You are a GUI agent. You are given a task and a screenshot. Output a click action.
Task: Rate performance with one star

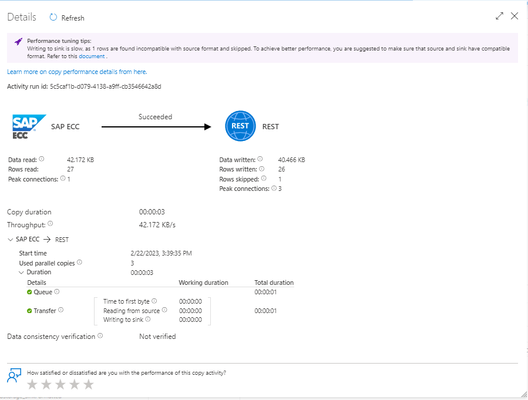(x=32, y=384)
